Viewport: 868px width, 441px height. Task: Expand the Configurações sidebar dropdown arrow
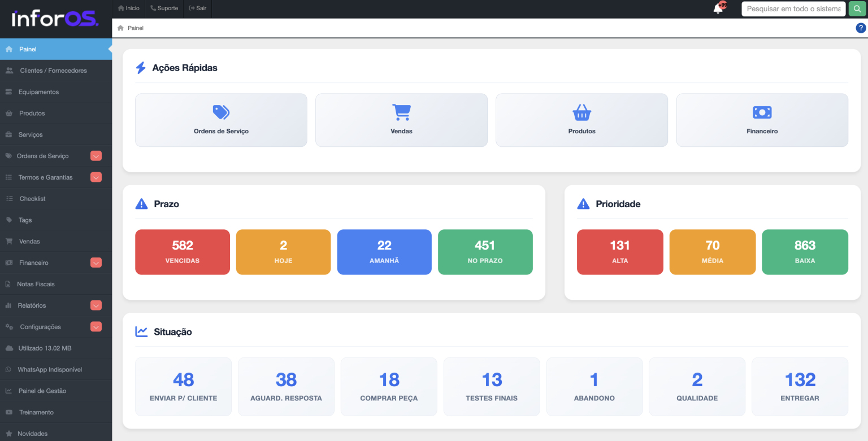(96, 327)
